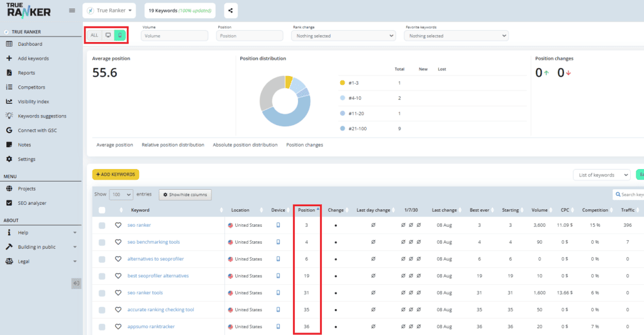
Task: Tick the select-all checkbox in table header
Action: (102, 210)
